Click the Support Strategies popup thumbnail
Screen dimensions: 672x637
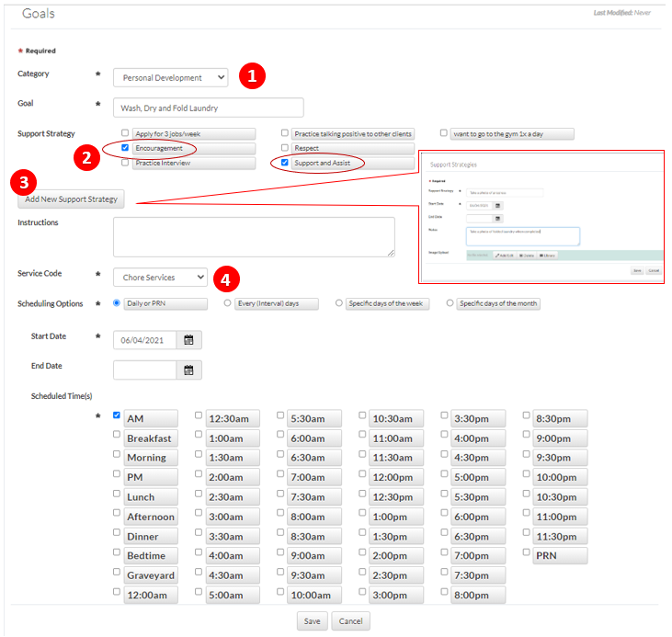click(x=541, y=217)
